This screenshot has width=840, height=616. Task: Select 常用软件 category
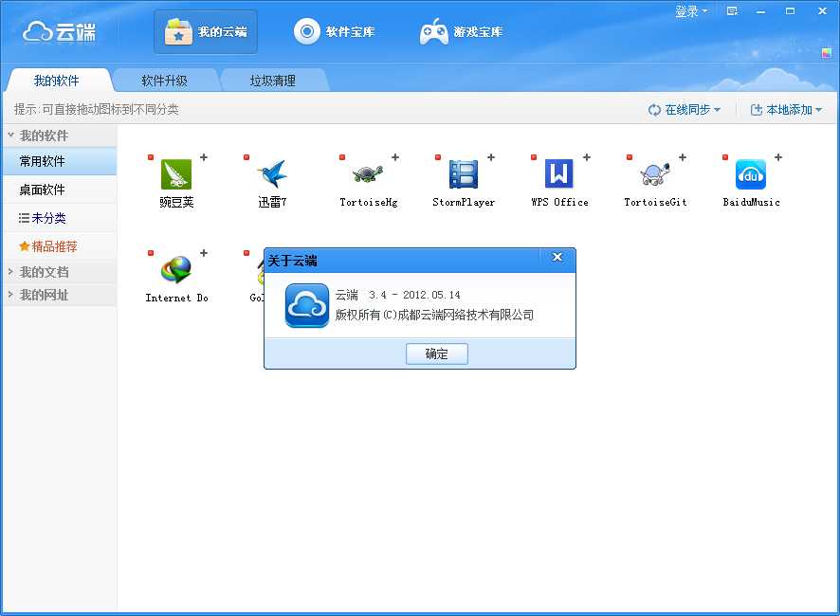click(59, 161)
